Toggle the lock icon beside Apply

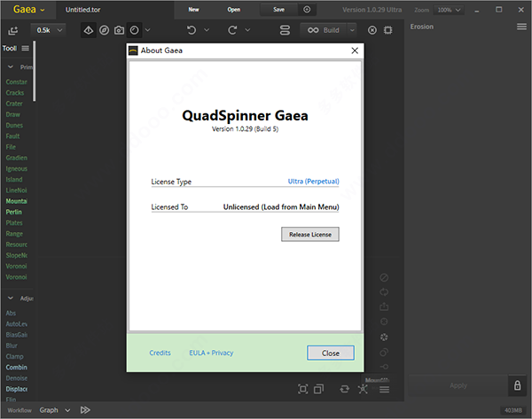518,385
